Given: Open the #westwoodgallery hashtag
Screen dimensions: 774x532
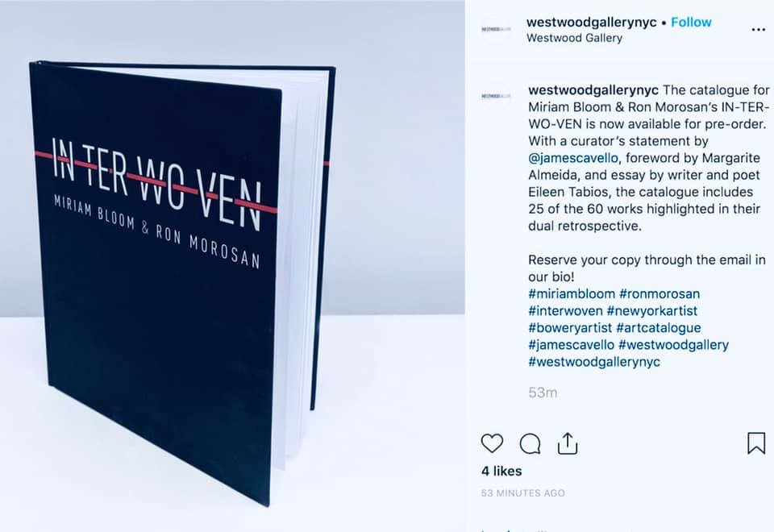Looking at the screenshot, I should tap(673, 344).
